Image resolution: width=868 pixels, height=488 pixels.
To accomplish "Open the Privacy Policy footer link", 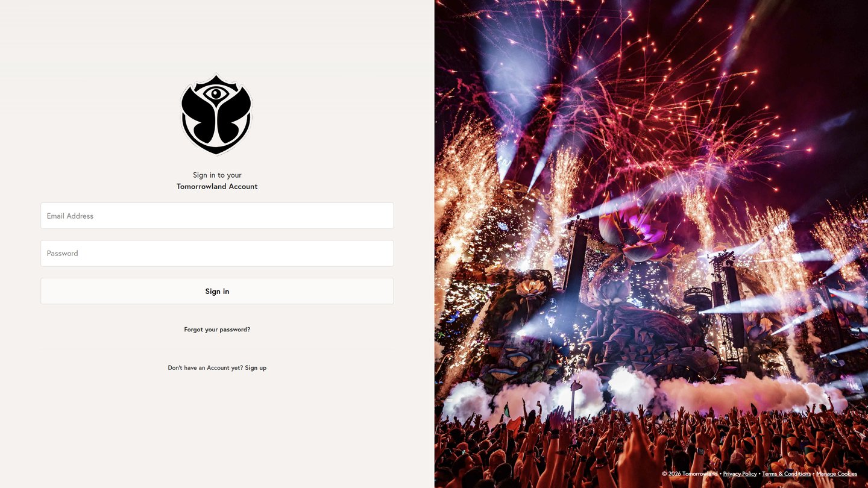I will click(740, 474).
